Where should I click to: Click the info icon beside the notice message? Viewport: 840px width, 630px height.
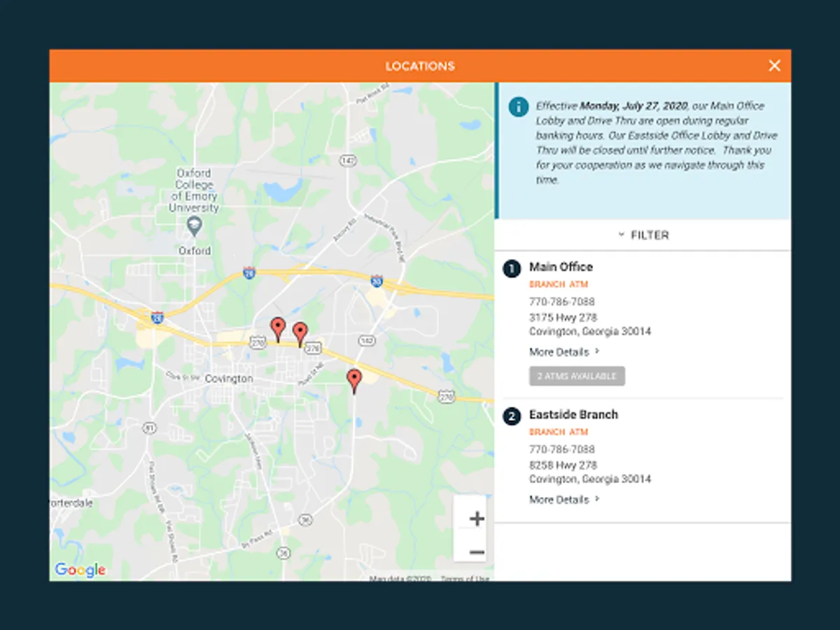point(518,107)
